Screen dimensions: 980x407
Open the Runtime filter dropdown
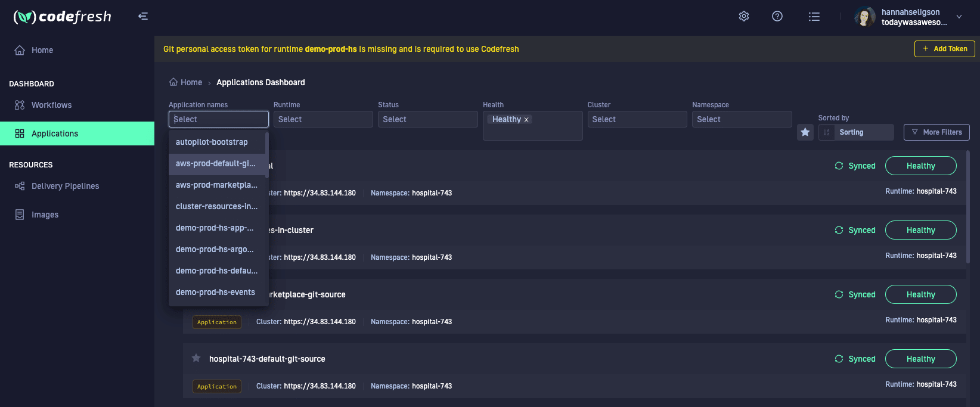point(322,119)
